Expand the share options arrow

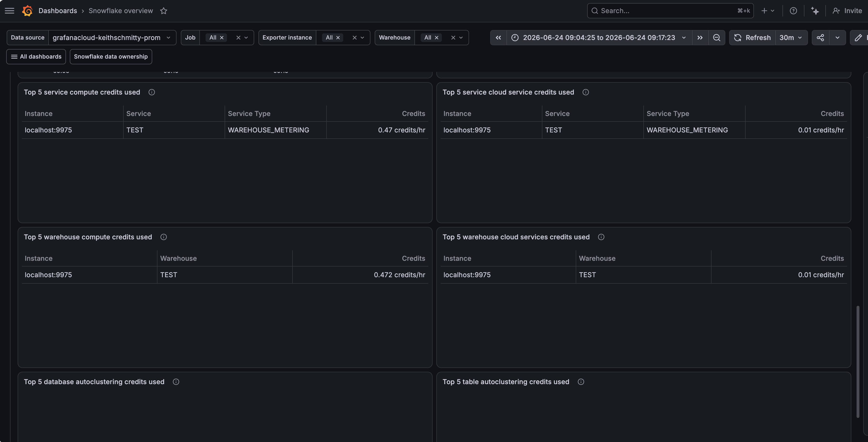pyautogui.click(x=837, y=37)
